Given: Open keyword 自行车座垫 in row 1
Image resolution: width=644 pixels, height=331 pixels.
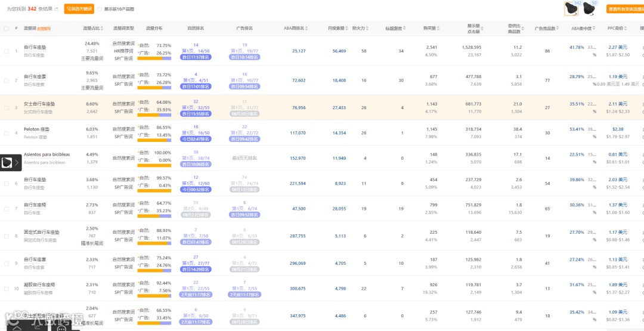Looking at the screenshot, I should 35,48.
